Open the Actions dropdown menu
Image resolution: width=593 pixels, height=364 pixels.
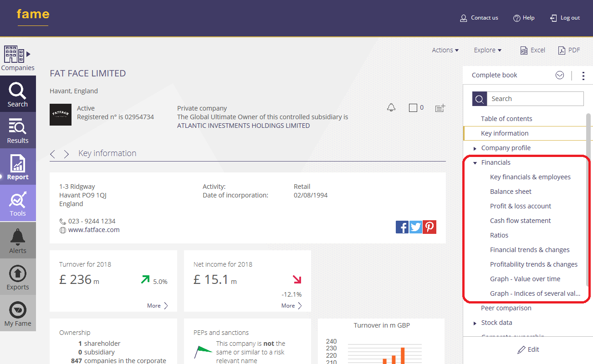tap(445, 50)
